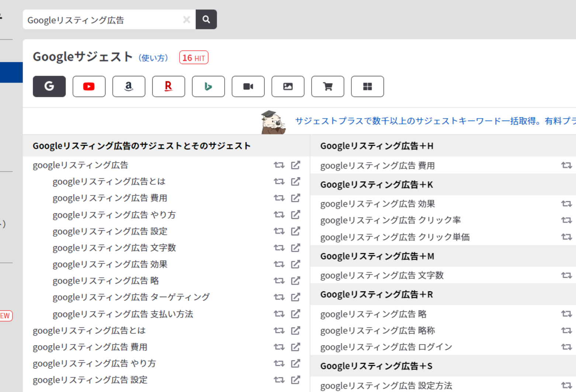Re-search using googleリスティング広告 ログイン
This screenshot has height=392, width=576.
[566, 347]
